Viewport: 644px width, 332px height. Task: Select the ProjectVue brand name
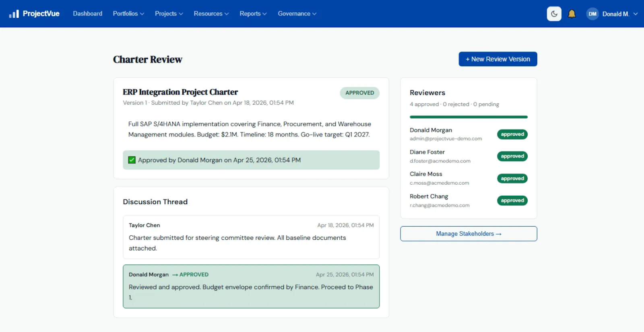41,14
